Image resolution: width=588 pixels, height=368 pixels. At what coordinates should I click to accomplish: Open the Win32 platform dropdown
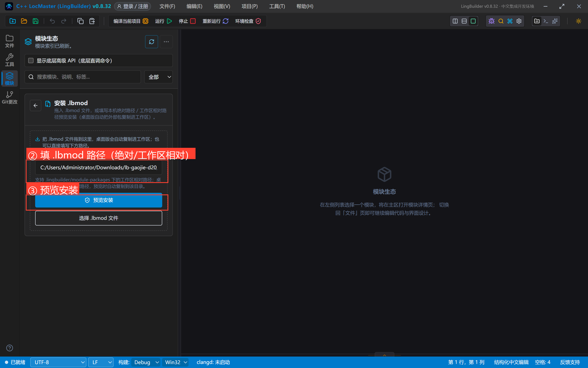[x=176, y=362]
